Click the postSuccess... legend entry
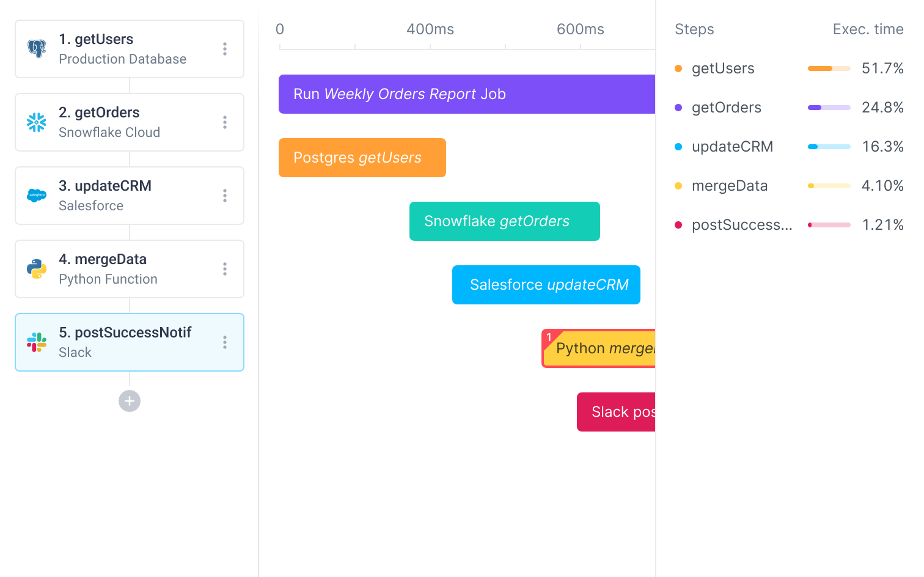This screenshot has width=924, height=577. click(742, 225)
